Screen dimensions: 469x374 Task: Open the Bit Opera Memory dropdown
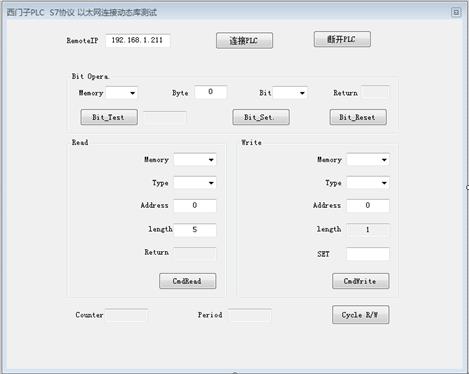pos(122,93)
